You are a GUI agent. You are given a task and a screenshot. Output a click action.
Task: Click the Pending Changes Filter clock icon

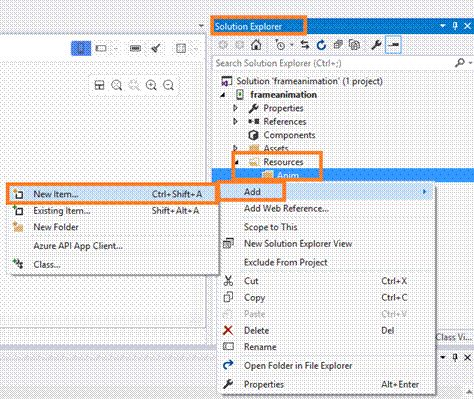coord(280,45)
